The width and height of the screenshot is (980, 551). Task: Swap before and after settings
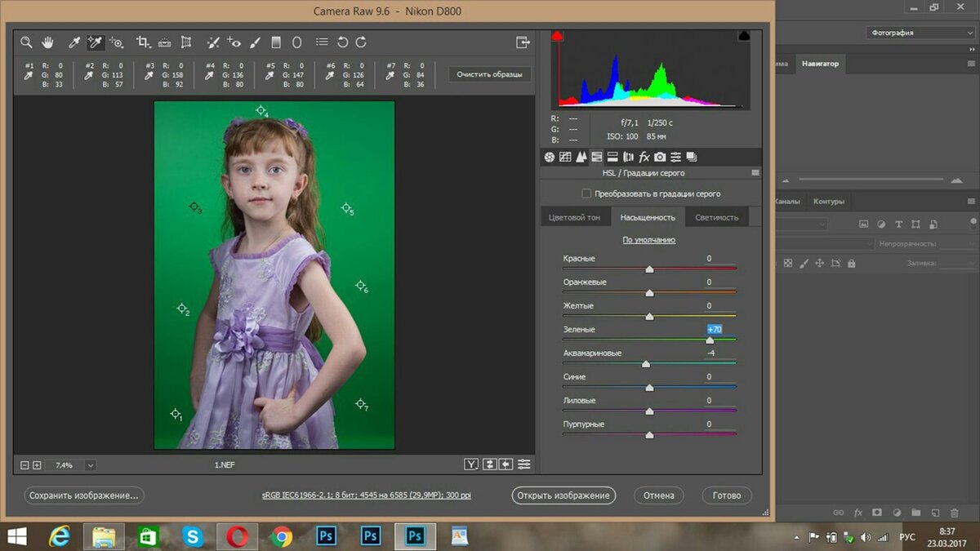coord(489,464)
